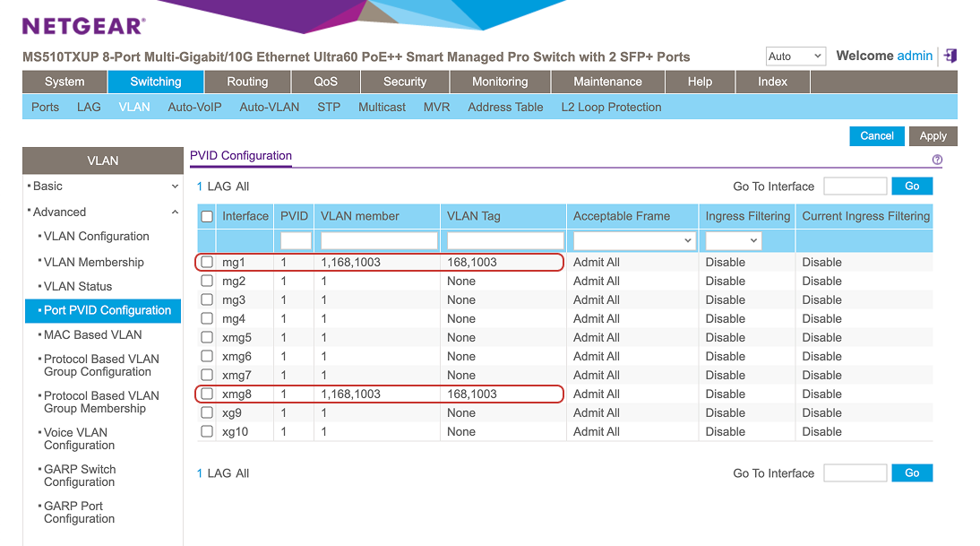Open the Auto language dropdown
Image resolution: width=980 pixels, height=546 pixels.
click(x=795, y=56)
